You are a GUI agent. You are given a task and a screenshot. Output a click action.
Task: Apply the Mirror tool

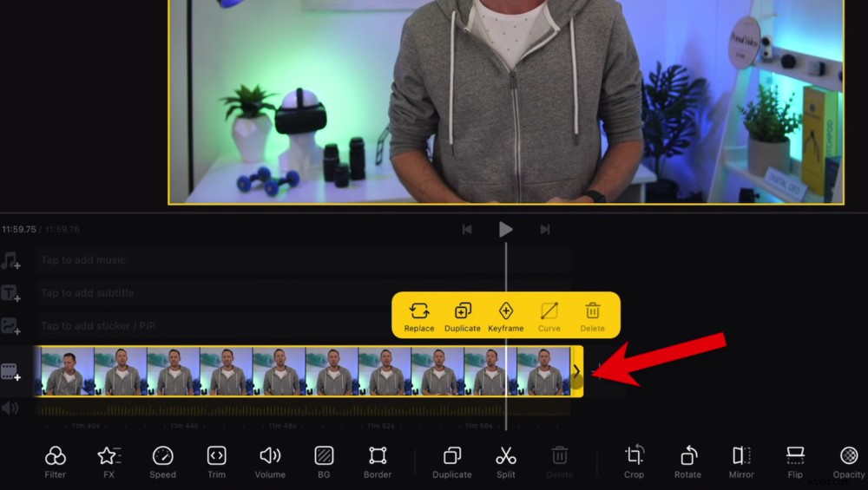(741, 461)
